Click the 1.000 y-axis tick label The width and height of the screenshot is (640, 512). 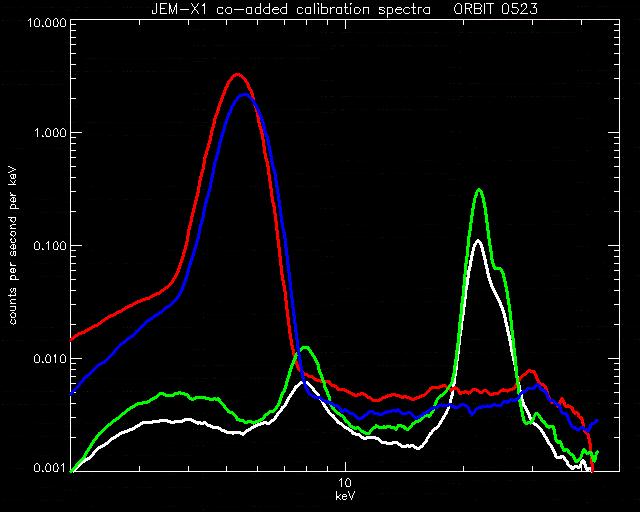point(51,133)
